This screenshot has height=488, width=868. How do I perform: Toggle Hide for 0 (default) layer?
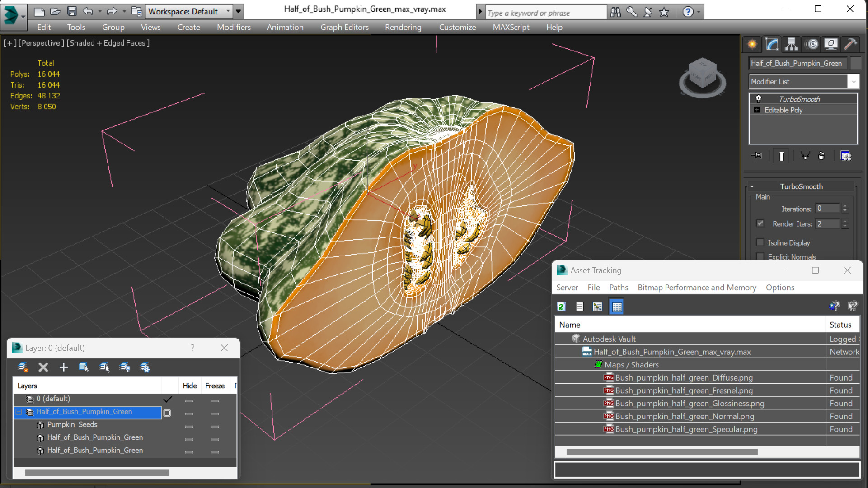click(x=189, y=400)
